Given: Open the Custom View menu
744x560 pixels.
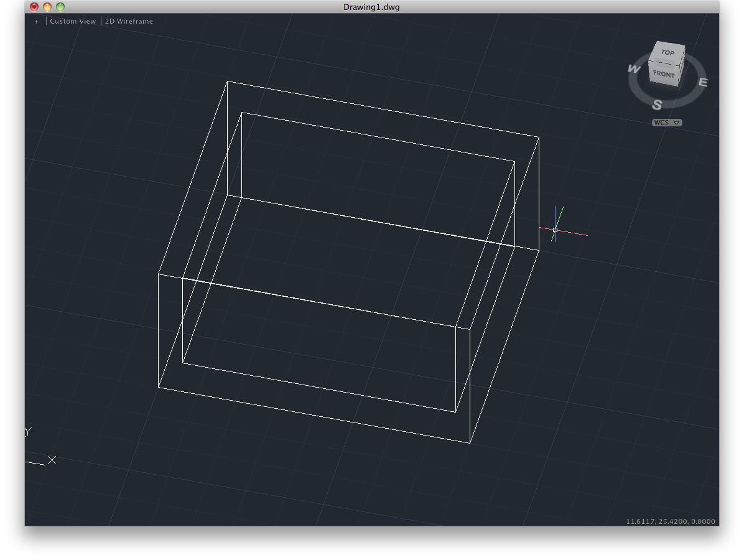Looking at the screenshot, I should tap(73, 21).
